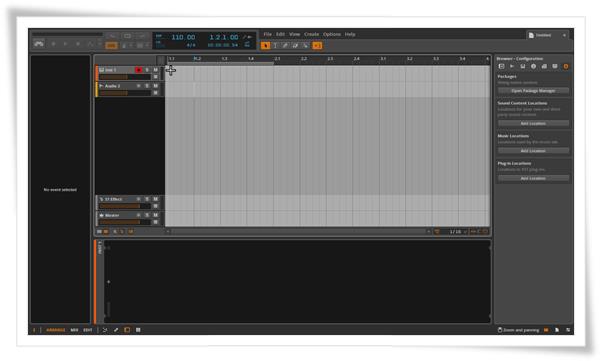Add Location under Sound Content Locations

[533, 123]
